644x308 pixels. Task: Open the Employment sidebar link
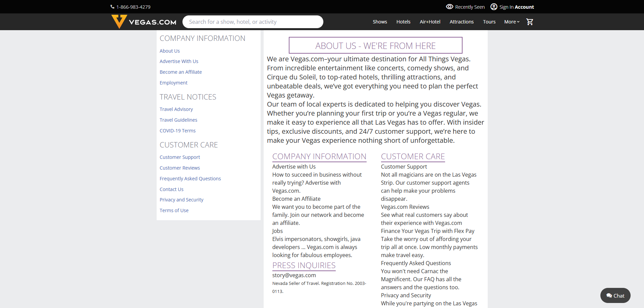pyautogui.click(x=173, y=83)
